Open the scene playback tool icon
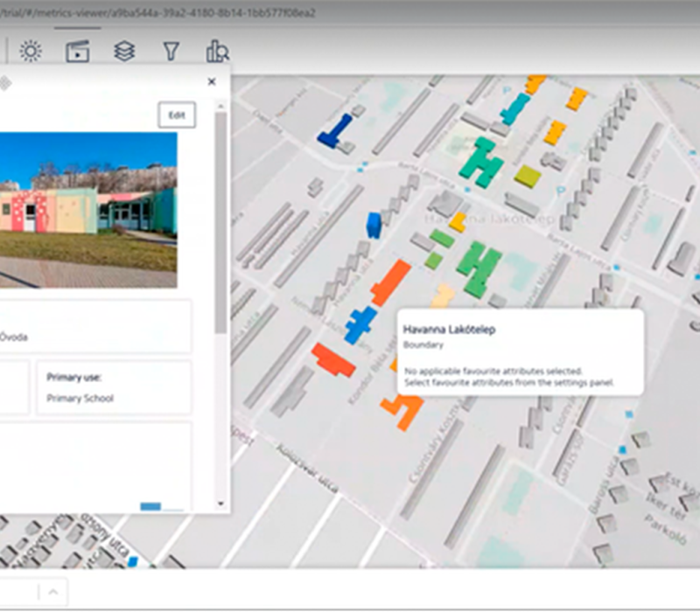 click(x=78, y=51)
